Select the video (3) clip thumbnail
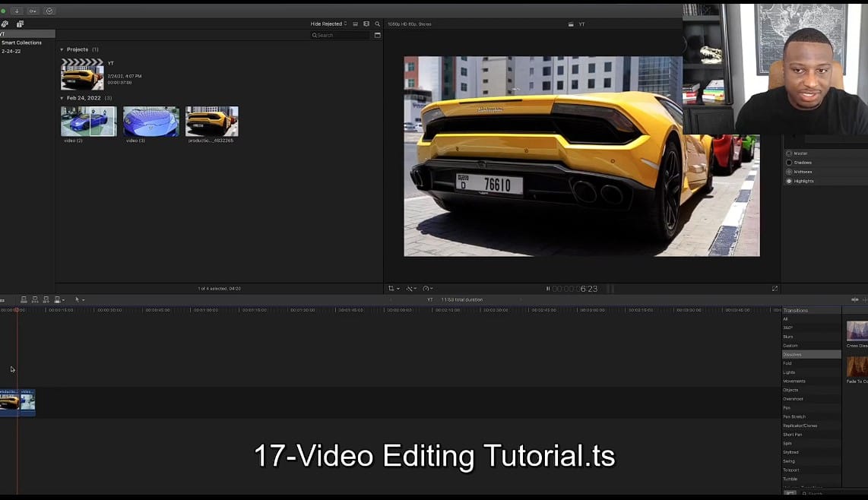Image resolution: width=868 pixels, height=500 pixels. coord(150,120)
